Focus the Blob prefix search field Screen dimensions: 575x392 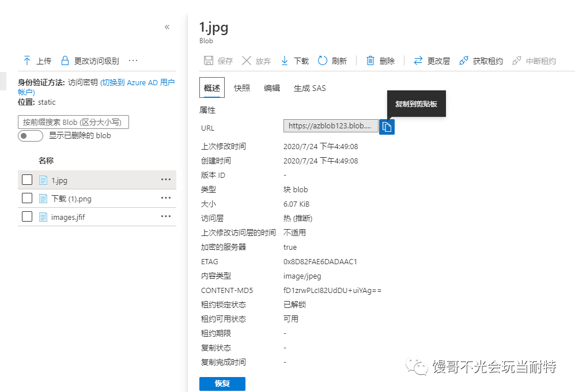point(73,122)
